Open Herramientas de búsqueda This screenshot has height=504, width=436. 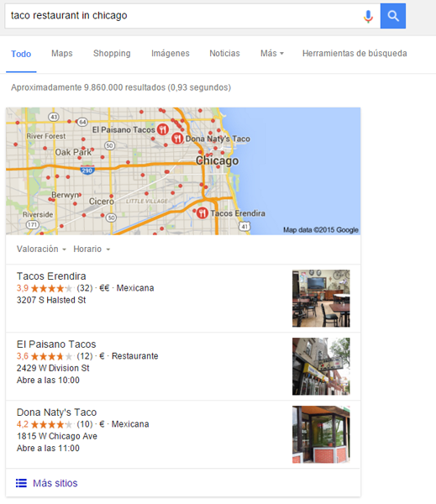(355, 54)
